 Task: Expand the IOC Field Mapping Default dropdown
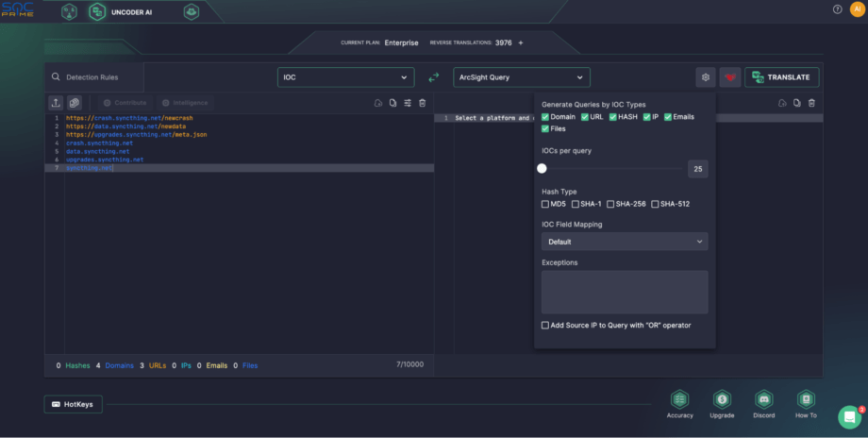click(x=625, y=242)
